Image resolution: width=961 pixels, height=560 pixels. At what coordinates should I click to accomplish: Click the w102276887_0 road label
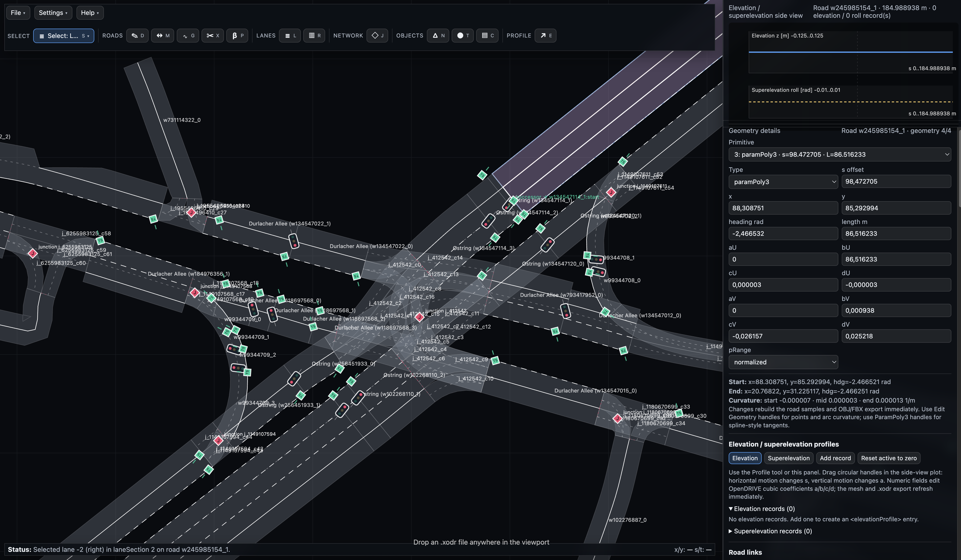[627, 520]
